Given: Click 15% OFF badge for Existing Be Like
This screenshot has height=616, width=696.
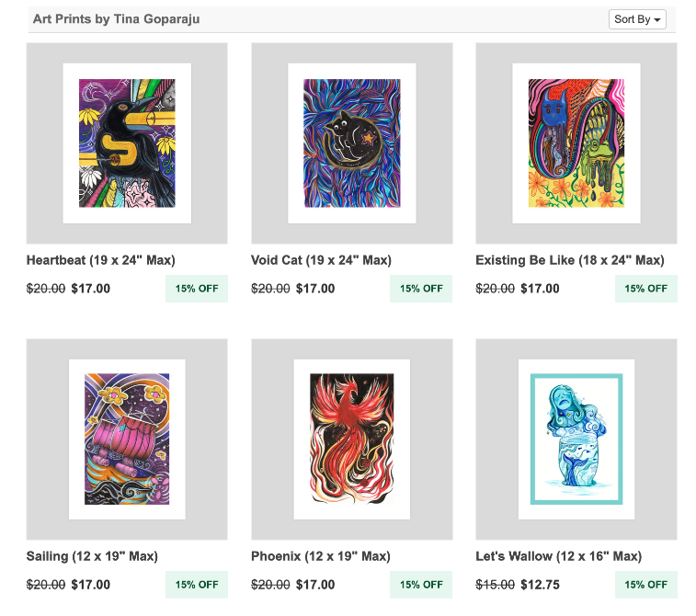Looking at the screenshot, I should [645, 289].
